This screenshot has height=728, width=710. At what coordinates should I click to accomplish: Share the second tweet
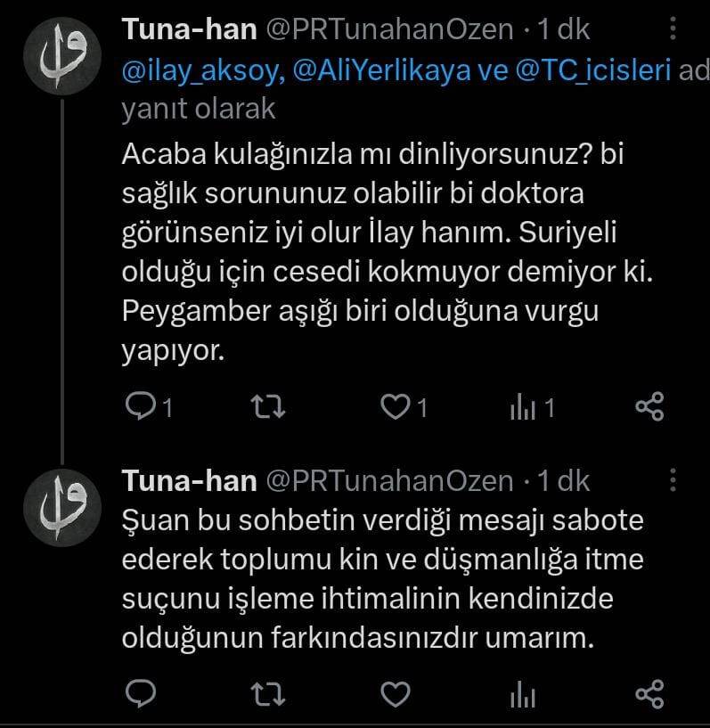649,692
